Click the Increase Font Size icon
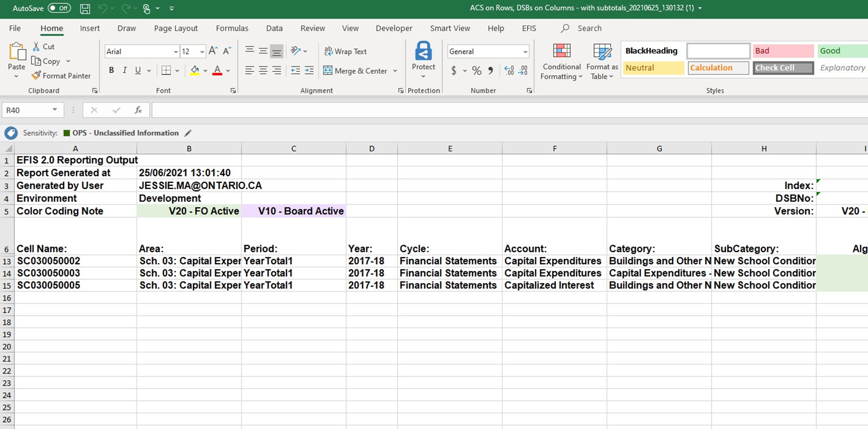The image size is (868, 429). [213, 51]
